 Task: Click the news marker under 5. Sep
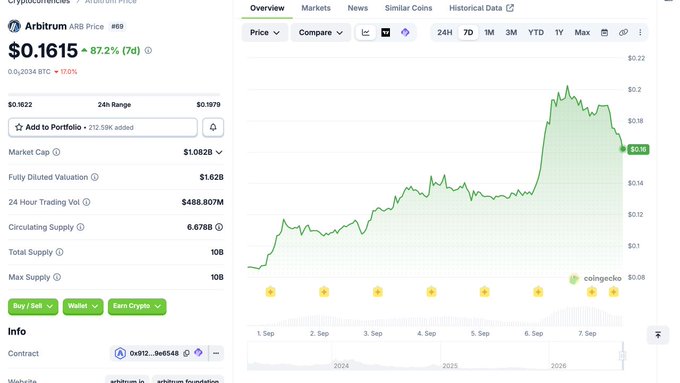(x=484, y=292)
